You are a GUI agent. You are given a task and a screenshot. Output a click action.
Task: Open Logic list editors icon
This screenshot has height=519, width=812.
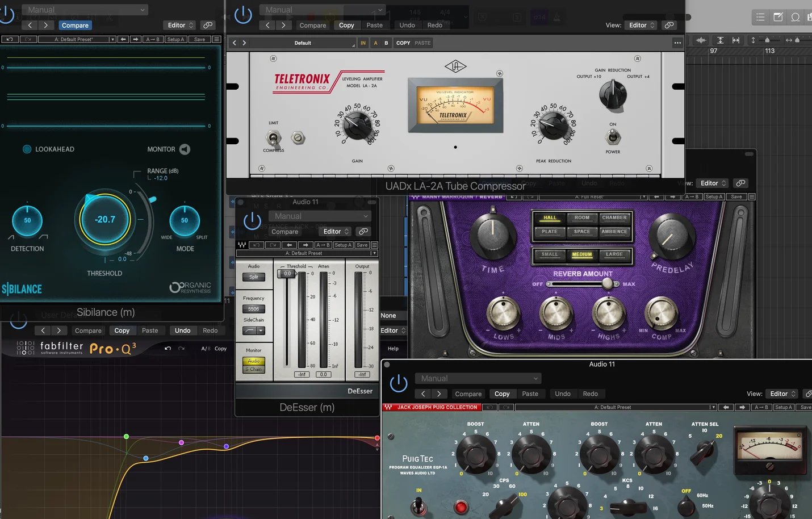click(x=760, y=17)
